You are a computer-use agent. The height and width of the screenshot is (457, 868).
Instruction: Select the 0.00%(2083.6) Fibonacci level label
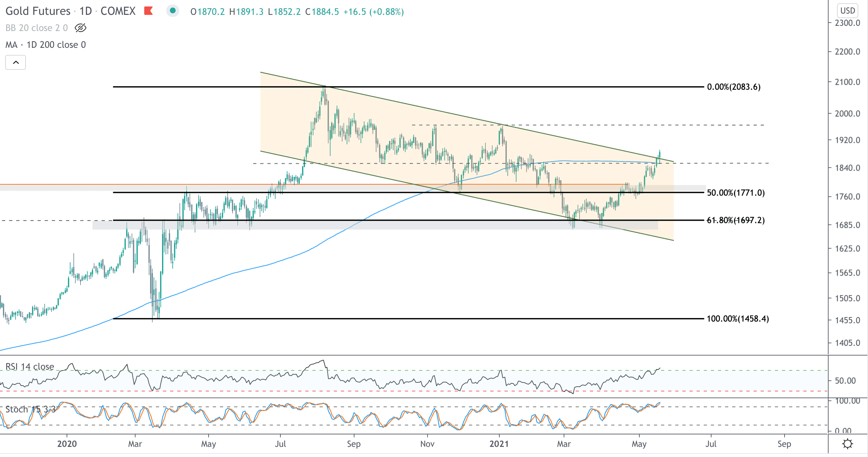tap(733, 87)
